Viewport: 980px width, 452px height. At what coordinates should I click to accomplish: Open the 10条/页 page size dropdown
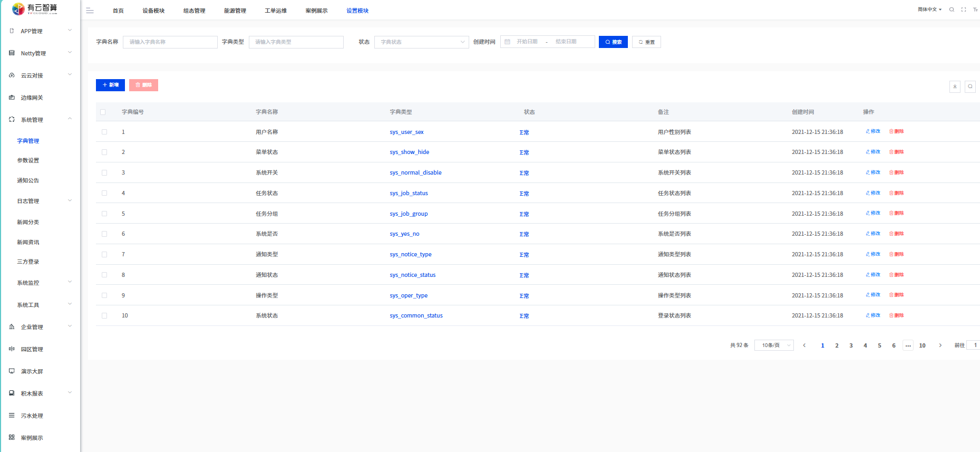click(774, 345)
